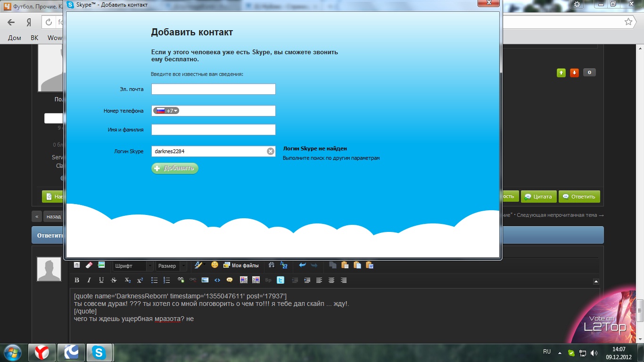Apply subscript formatting in the editor
Screen dimensions: 644x362
click(128, 280)
